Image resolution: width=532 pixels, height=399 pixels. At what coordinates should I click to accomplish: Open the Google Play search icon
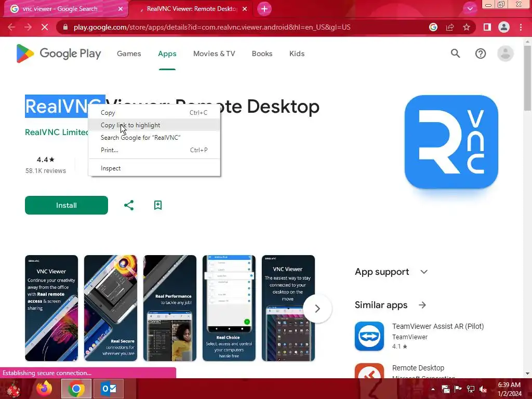(455, 54)
